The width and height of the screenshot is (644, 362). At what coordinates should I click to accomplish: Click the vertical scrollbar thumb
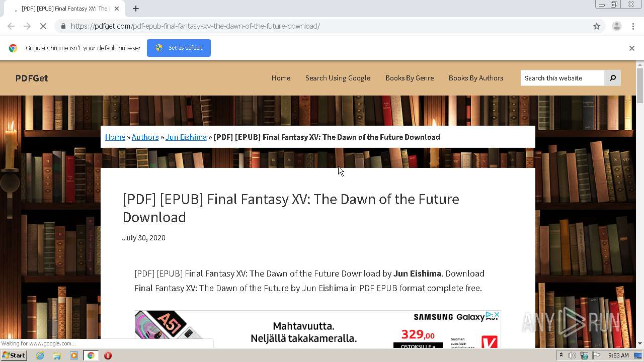click(x=640, y=85)
